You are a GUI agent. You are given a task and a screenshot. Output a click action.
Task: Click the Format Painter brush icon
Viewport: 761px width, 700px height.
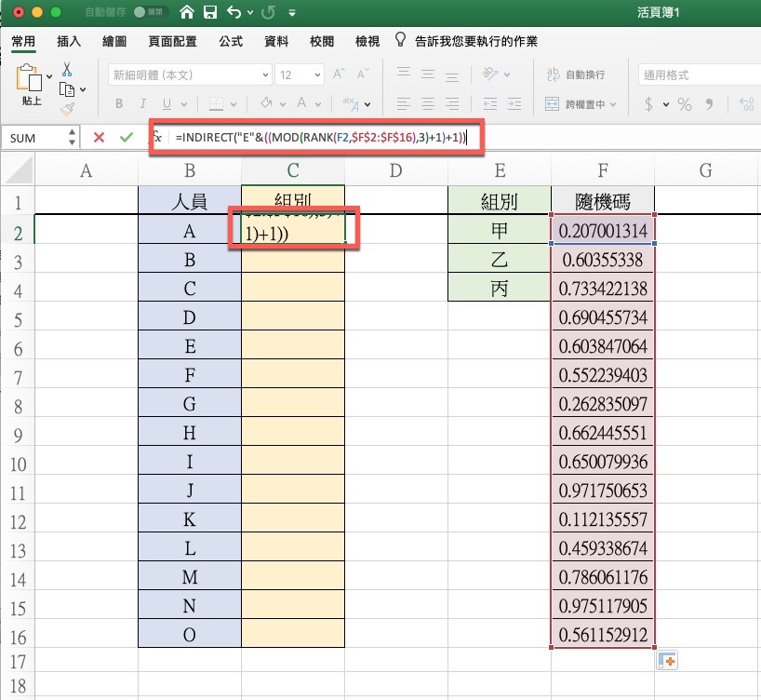pos(67,109)
